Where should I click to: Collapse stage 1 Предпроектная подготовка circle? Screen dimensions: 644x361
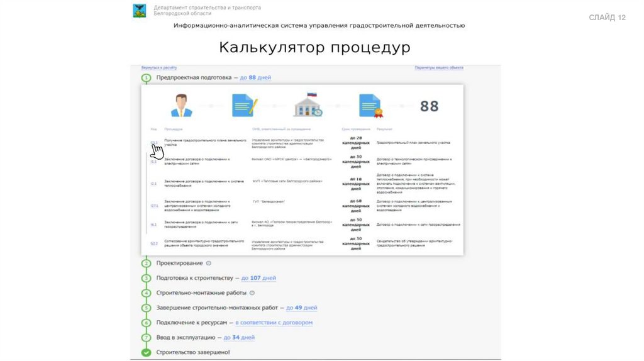pos(146,78)
